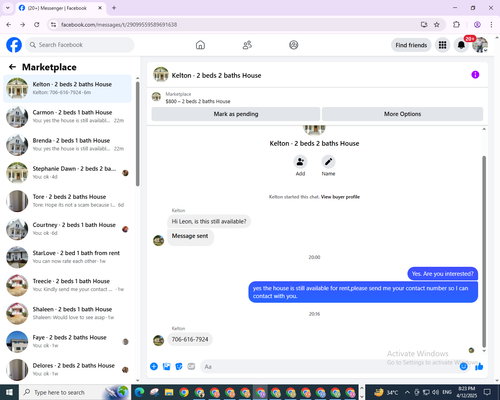Open the taskbar clock and date
The width and height of the screenshot is (500, 400).
tap(467, 392)
